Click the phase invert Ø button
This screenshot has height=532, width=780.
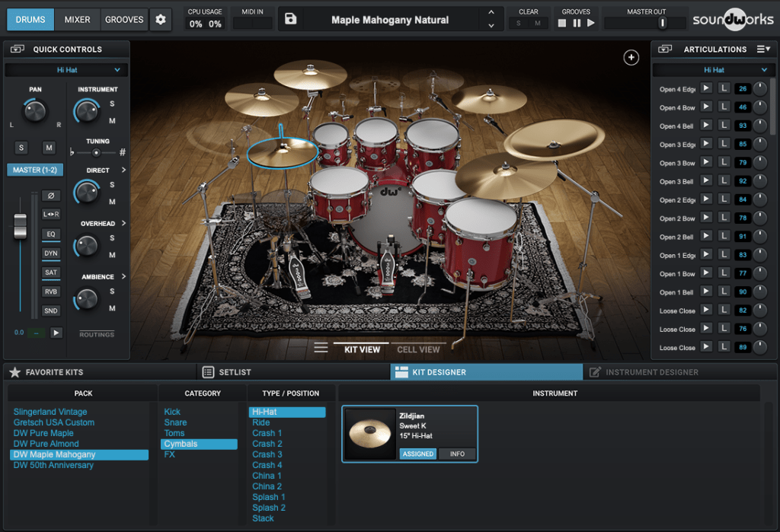tap(51, 196)
